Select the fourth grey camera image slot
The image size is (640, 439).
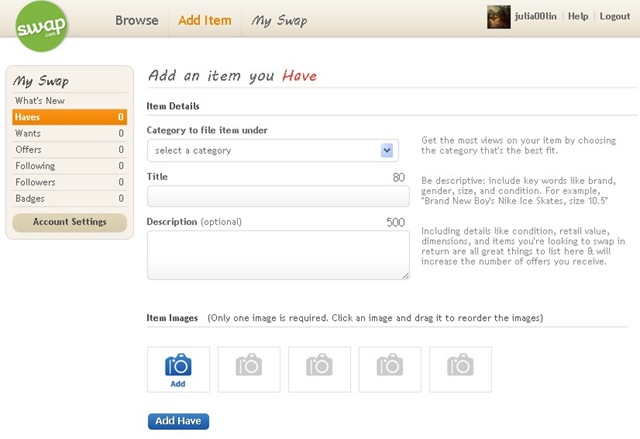coord(390,370)
